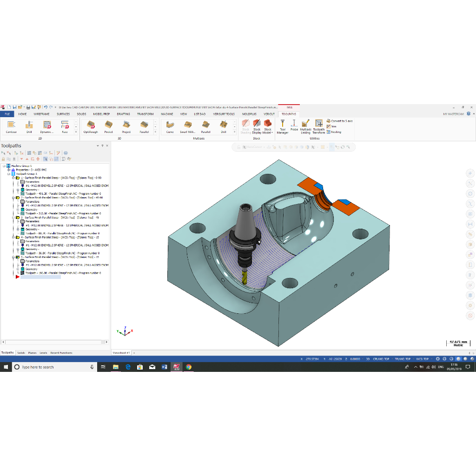Viewport: 476px width, 476px height.
Task: Select the Contour toolpath icon
Action: pos(12,126)
